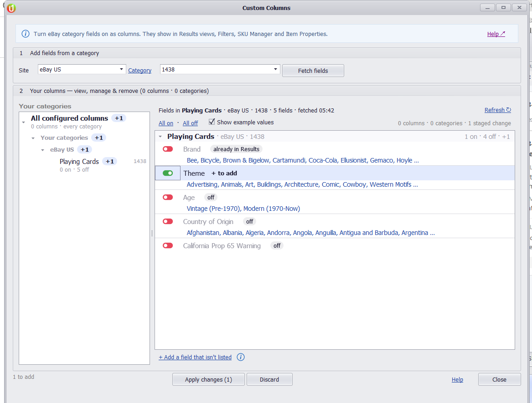The width and height of the screenshot is (532, 403).
Task: Click the Discard button
Action: [269, 380]
